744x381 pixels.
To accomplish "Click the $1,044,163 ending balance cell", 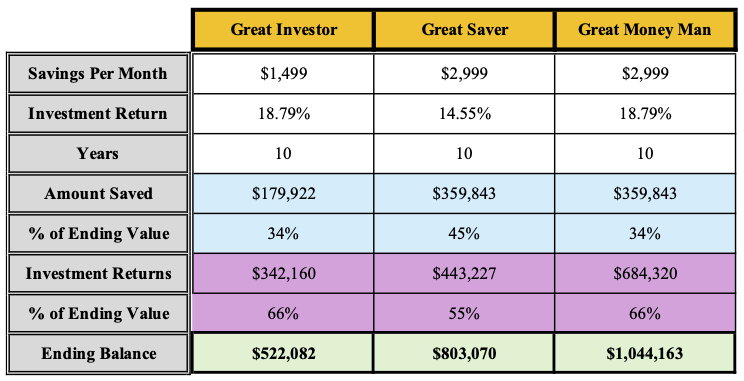I will [645, 353].
